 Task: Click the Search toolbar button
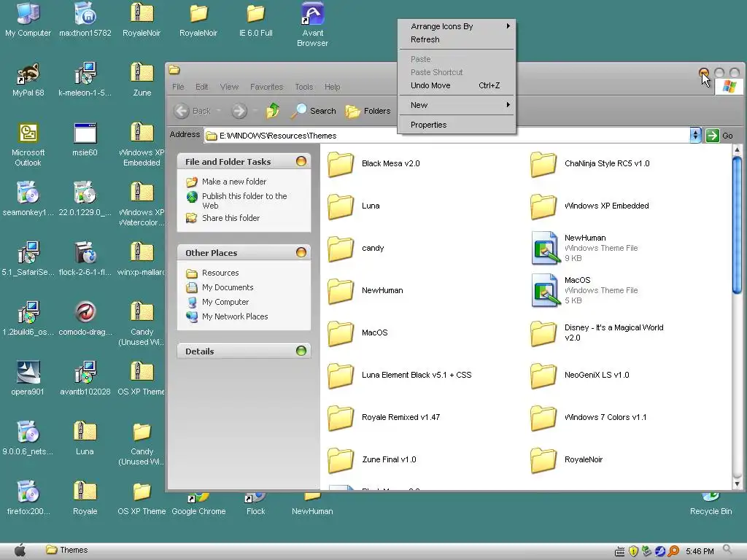314,111
